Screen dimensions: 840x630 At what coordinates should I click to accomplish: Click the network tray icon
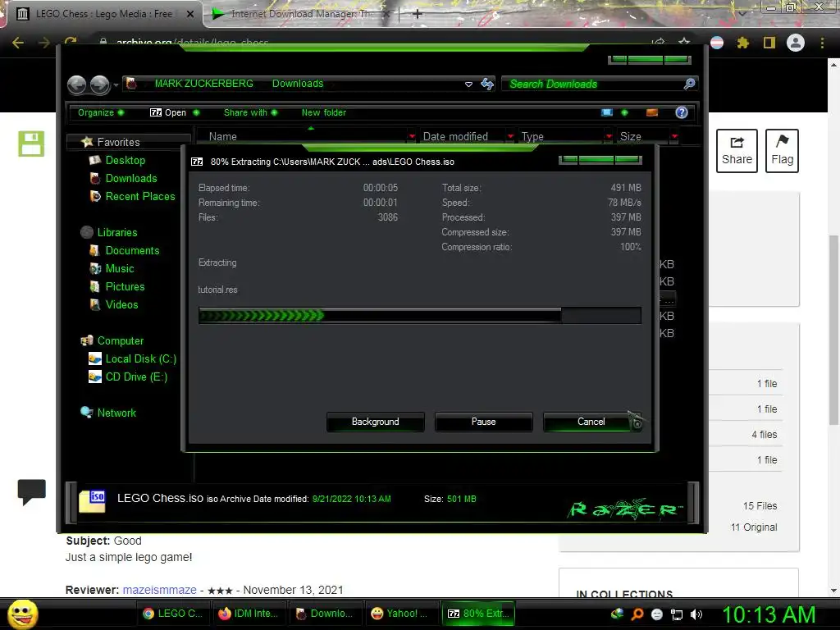[677, 614]
